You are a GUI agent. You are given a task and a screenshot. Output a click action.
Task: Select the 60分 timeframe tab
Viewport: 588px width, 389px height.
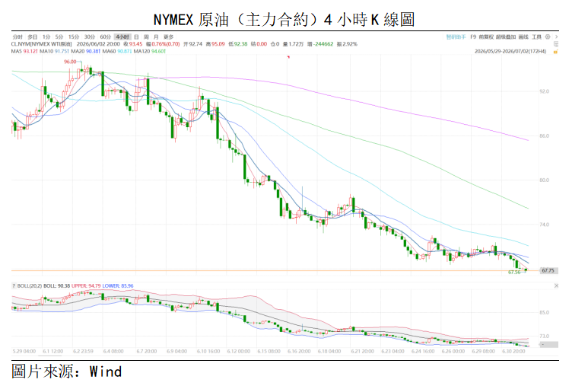point(106,37)
